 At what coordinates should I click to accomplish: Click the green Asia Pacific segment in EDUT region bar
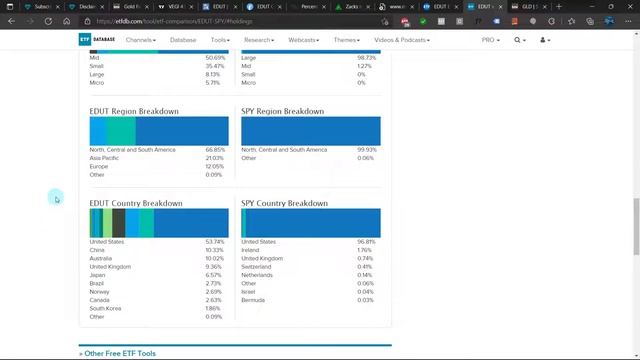[122, 131]
